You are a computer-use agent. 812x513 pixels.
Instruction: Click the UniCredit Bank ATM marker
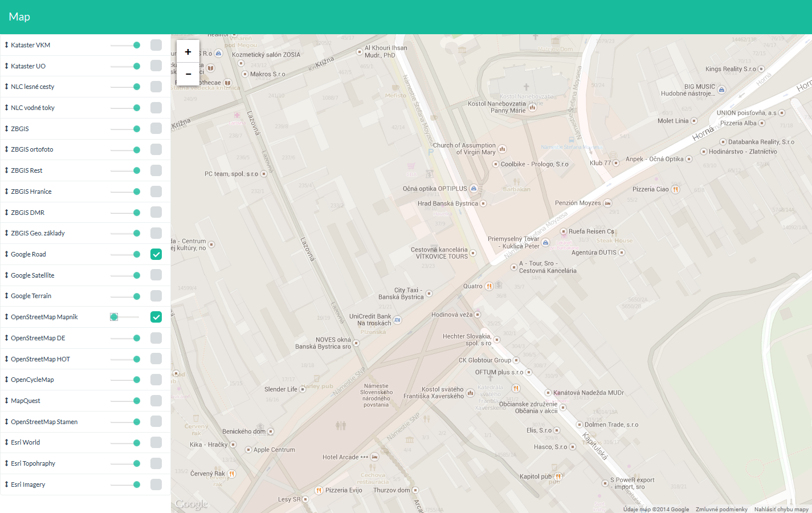tap(398, 320)
